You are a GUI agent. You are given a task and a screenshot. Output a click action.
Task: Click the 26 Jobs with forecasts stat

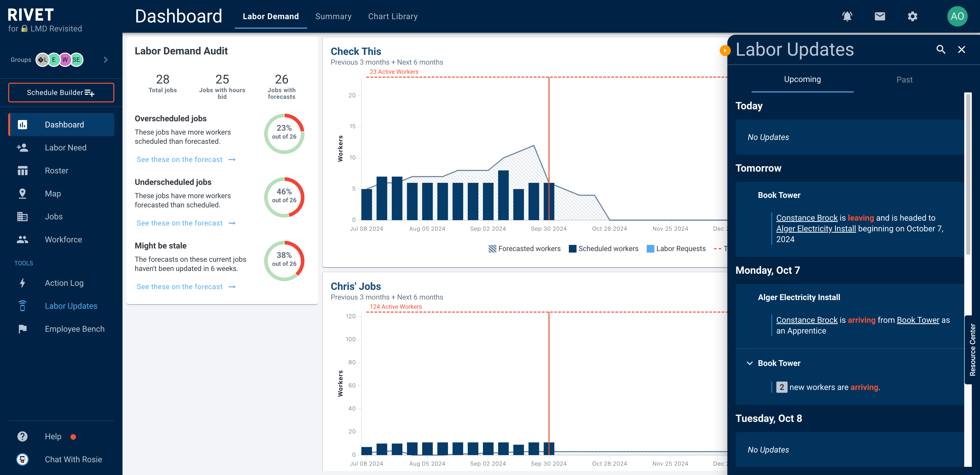(x=281, y=86)
